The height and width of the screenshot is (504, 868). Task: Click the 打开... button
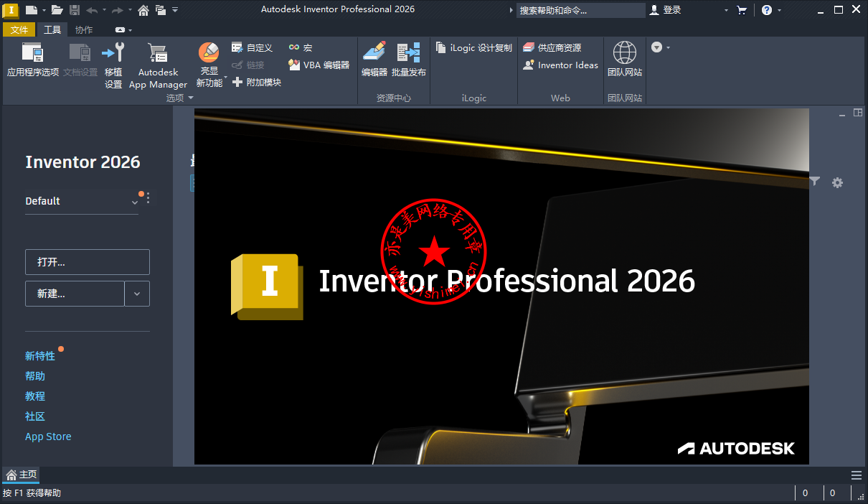point(88,262)
